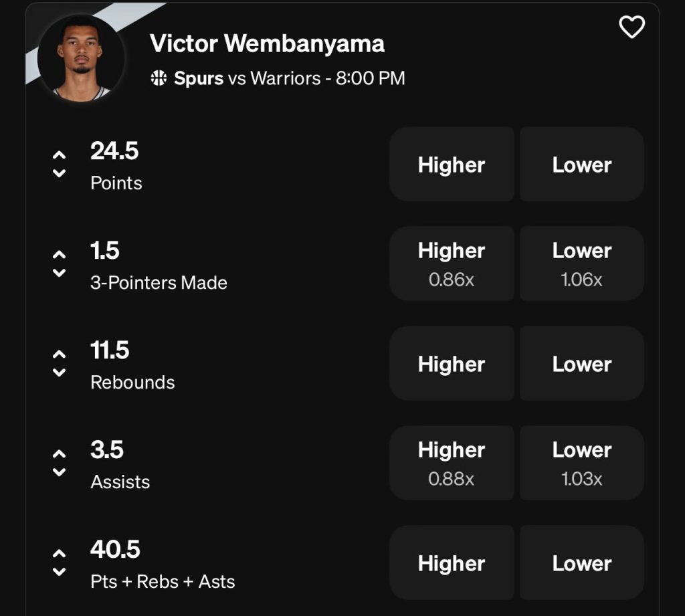Select Higher 0.88x for Assists
Image resolution: width=685 pixels, height=616 pixels.
[452, 463]
